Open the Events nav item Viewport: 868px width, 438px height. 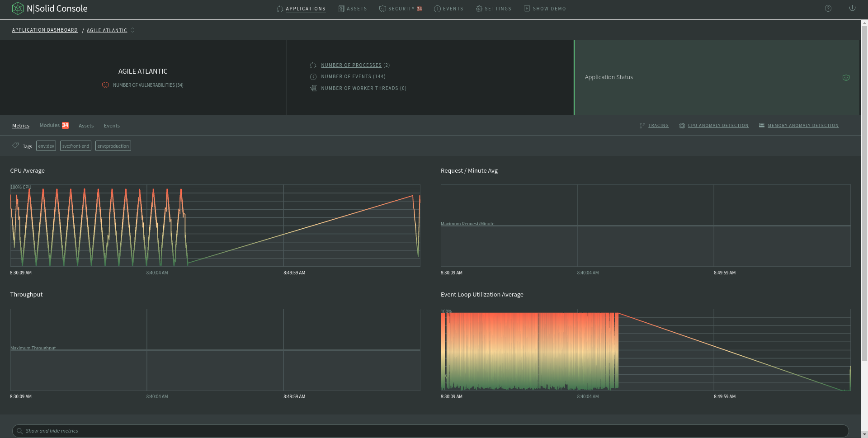453,9
